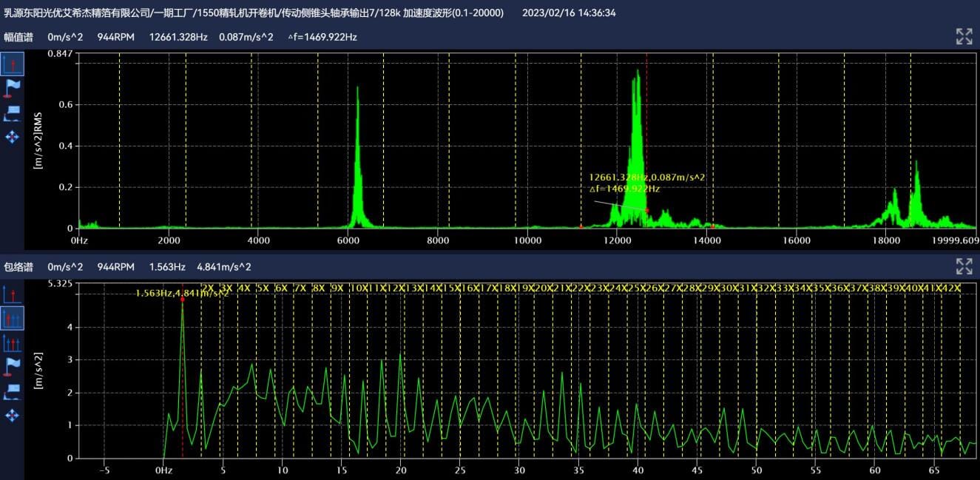Viewport: 980px width, 480px height.
Task: Select single cursor tool in 幅值谱 panel
Action: [x=13, y=64]
